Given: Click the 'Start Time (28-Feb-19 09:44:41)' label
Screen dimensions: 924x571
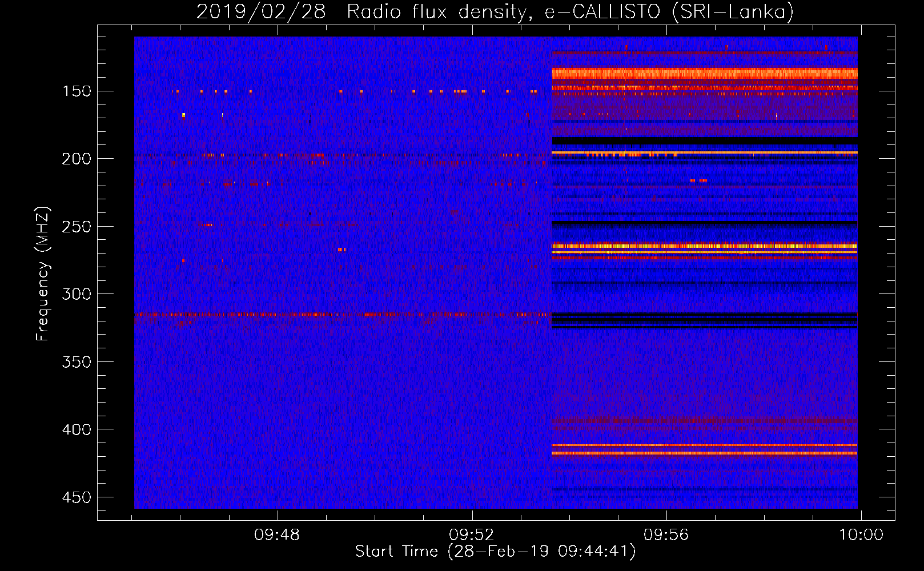Looking at the screenshot, I should 495,552.
